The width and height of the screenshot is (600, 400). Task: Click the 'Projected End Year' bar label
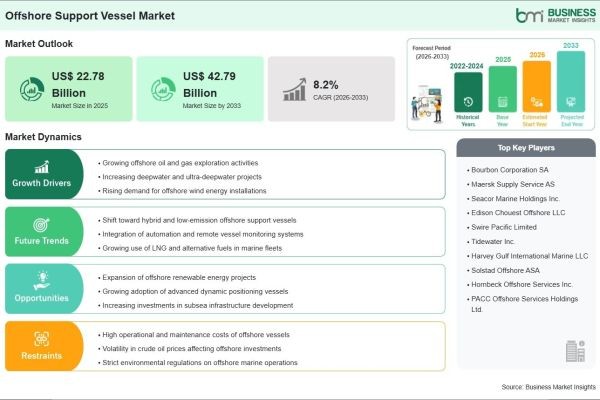pos(572,121)
